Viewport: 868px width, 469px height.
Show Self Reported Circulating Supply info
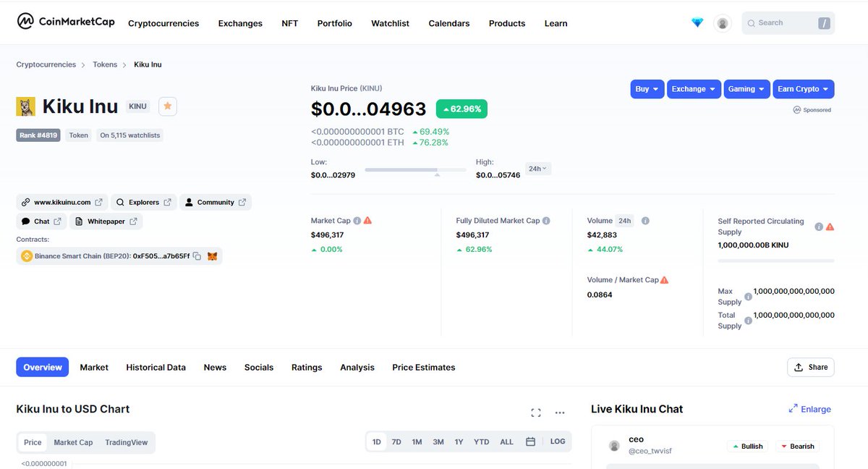pyautogui.click(x=819, y=227)
